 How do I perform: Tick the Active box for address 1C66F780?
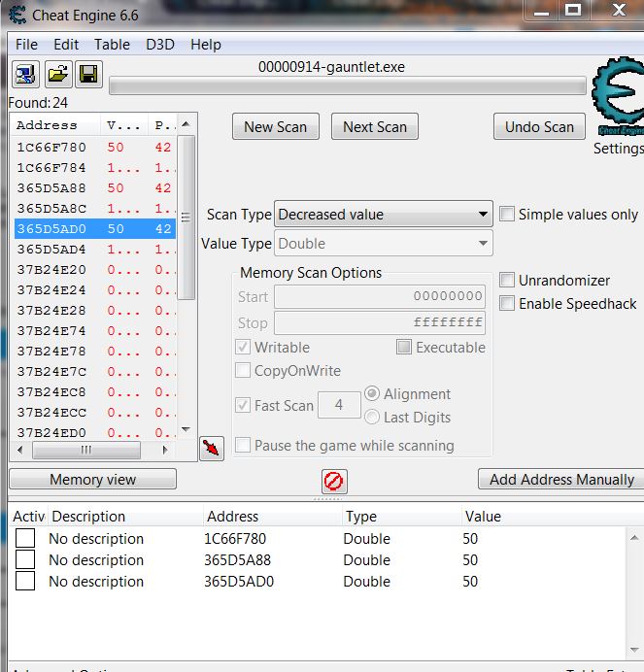click(25, 538)
